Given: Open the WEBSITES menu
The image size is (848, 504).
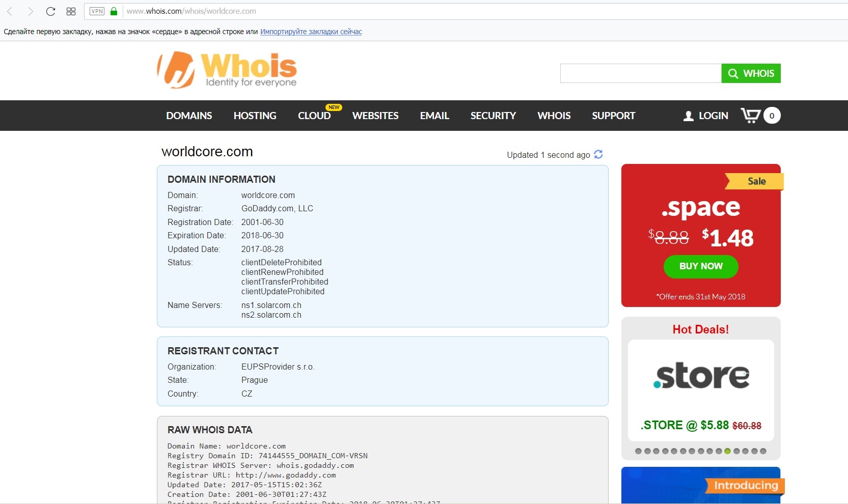Looking at the screenshot, I should pos(375,116).
